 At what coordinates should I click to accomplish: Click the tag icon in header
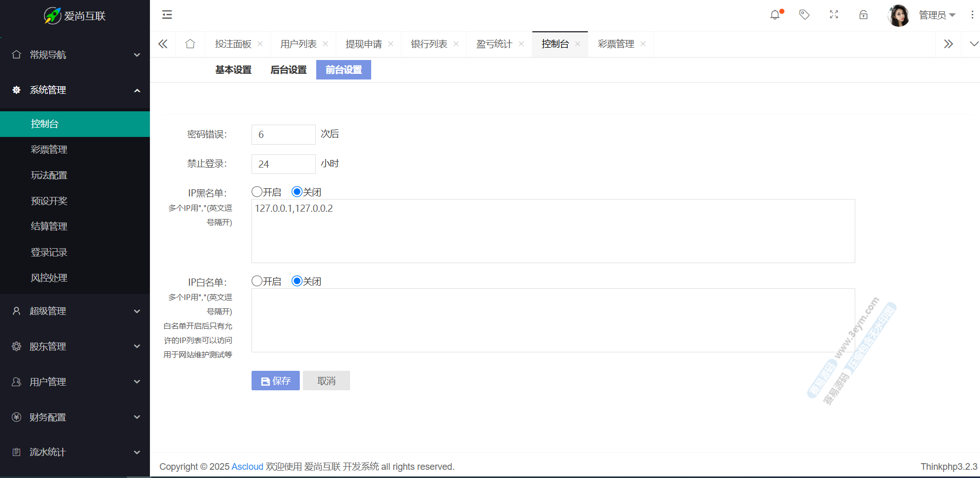click(x=804, y=15)
